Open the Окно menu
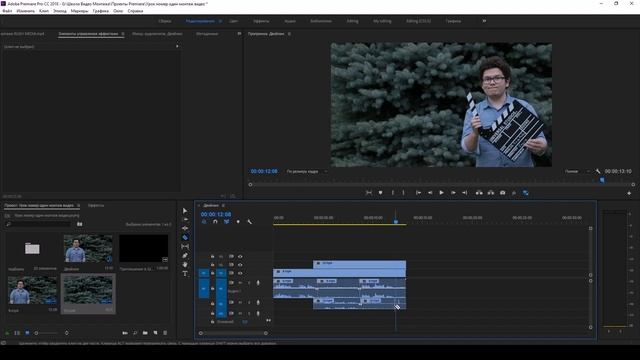 [x=118, y=11]
